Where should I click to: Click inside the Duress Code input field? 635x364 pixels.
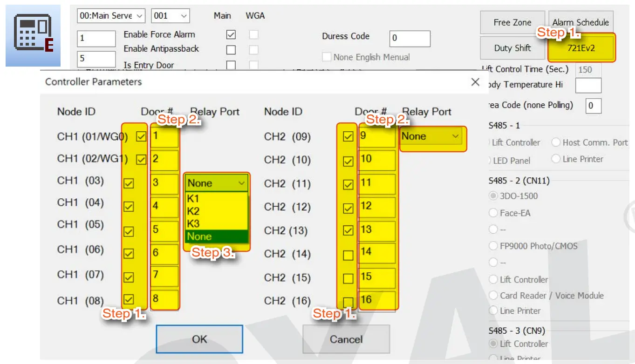pyautogui.click(x=409, y=39)
